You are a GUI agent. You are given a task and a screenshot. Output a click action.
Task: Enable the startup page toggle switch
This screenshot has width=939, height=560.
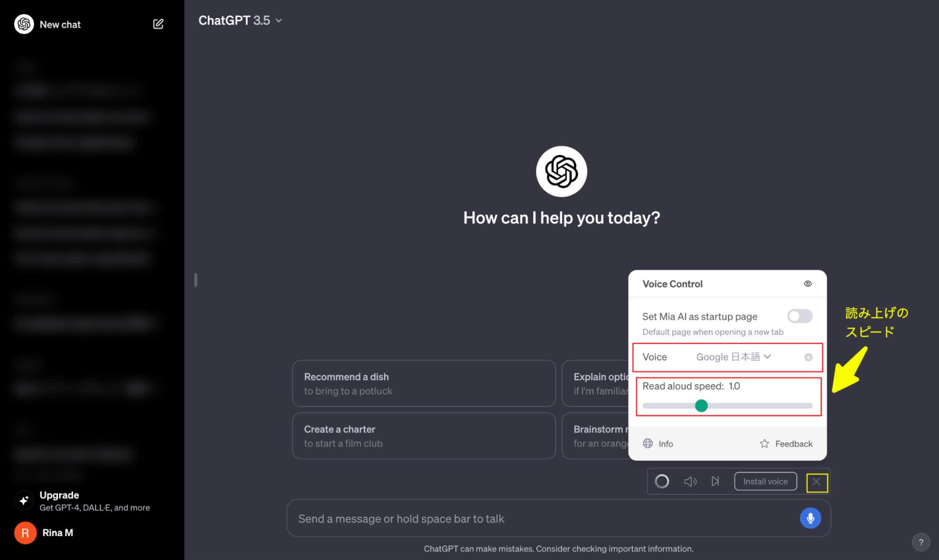tap(799, 316)
